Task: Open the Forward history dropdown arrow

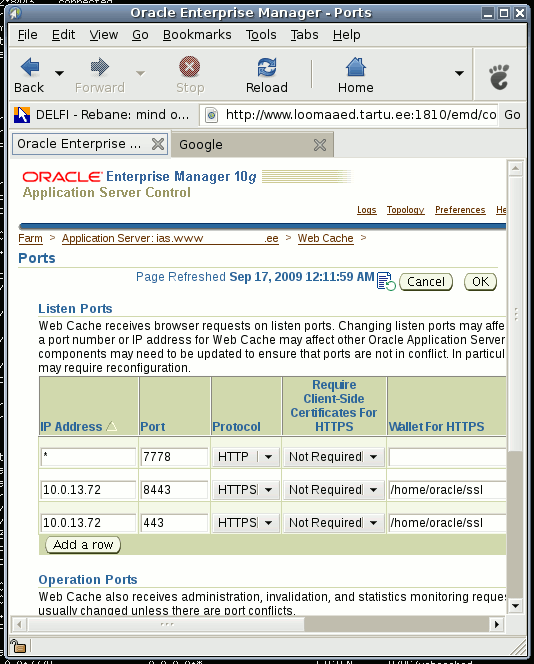Action: click(x=140, y=73)
